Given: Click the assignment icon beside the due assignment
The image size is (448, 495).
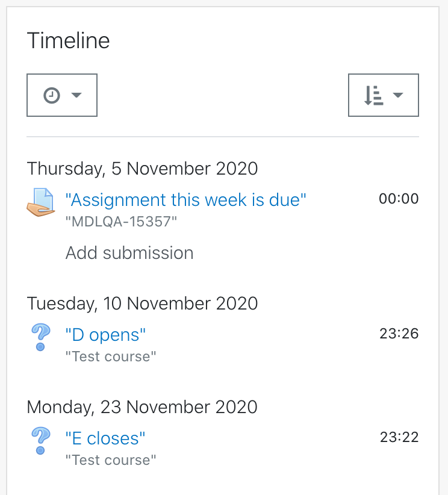Looking at the screenshot, I should point(41,202).
